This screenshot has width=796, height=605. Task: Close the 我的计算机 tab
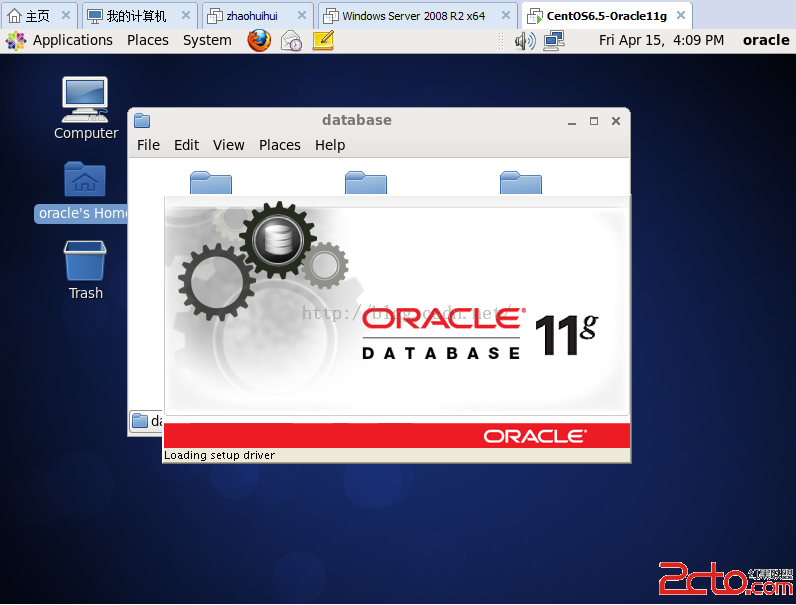tap(186, 16)
